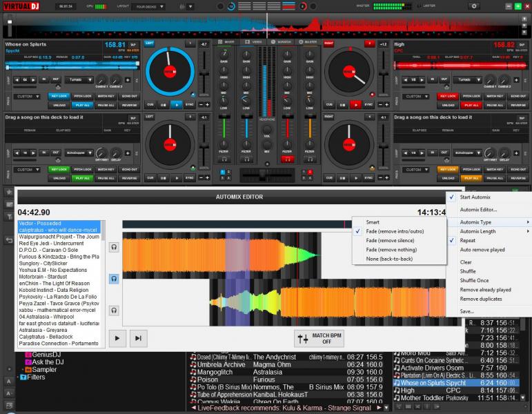Play the bottom-right deck

pyautogui.click(x=355, y=178)
